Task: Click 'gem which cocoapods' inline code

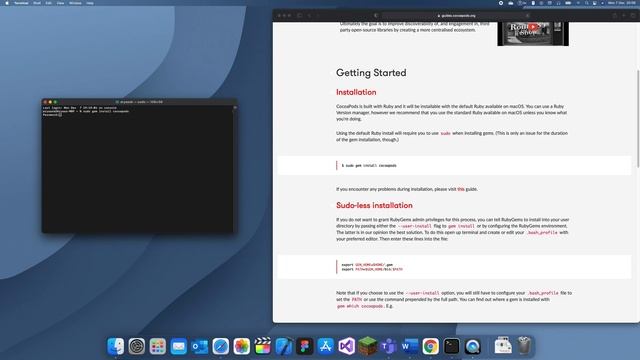Action: 360,306
